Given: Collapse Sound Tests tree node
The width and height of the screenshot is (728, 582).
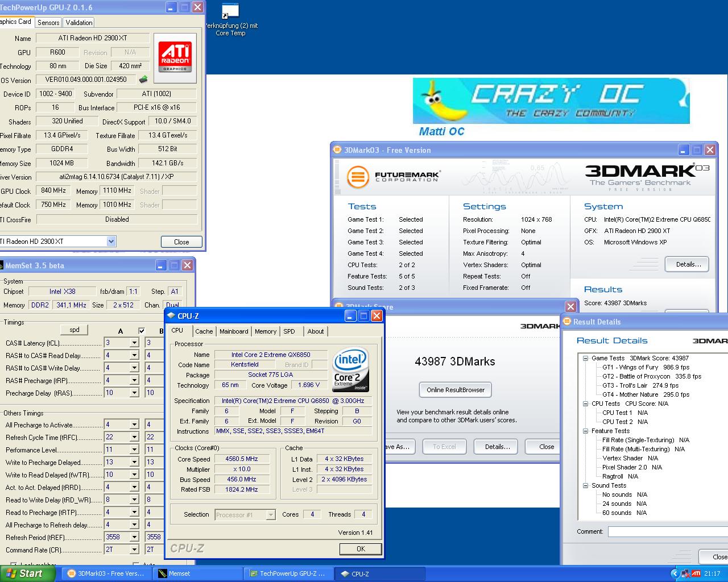Looking at the screenshot, I should 585,485.
